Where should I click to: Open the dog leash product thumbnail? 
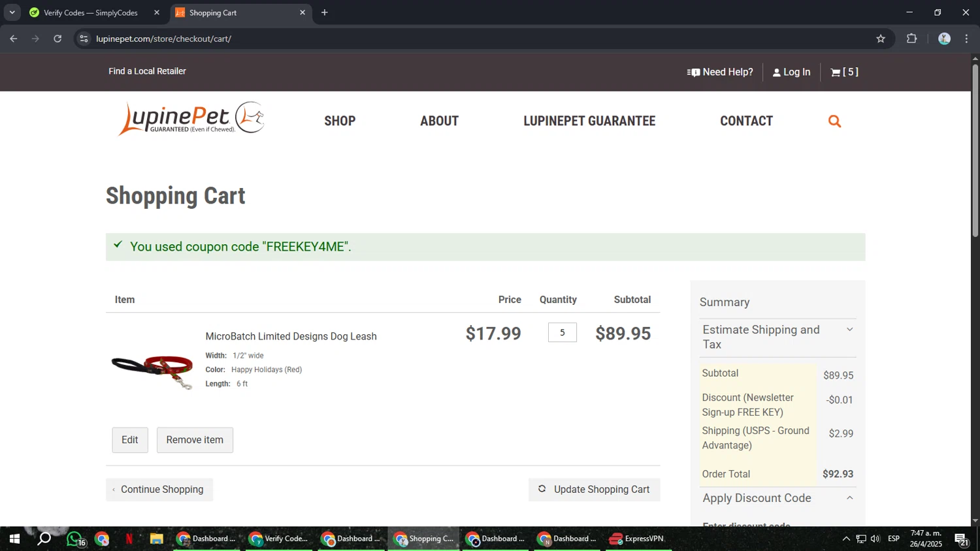[152, 372]
